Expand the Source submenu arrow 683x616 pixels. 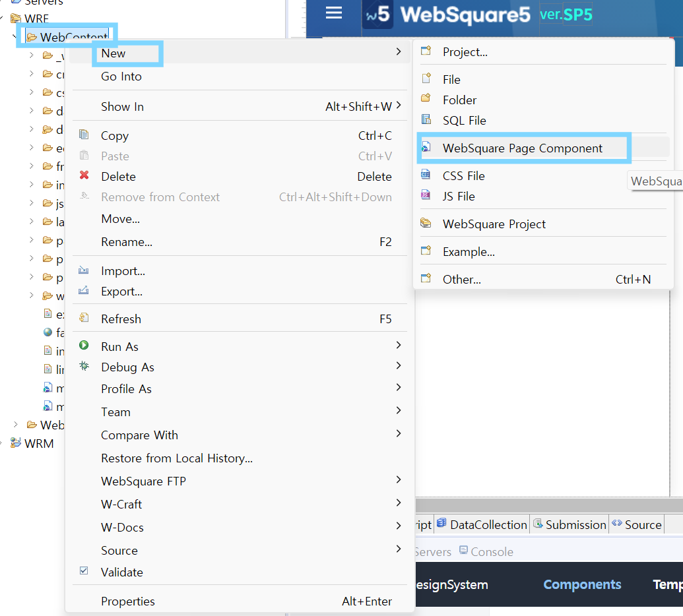[399, 549]
